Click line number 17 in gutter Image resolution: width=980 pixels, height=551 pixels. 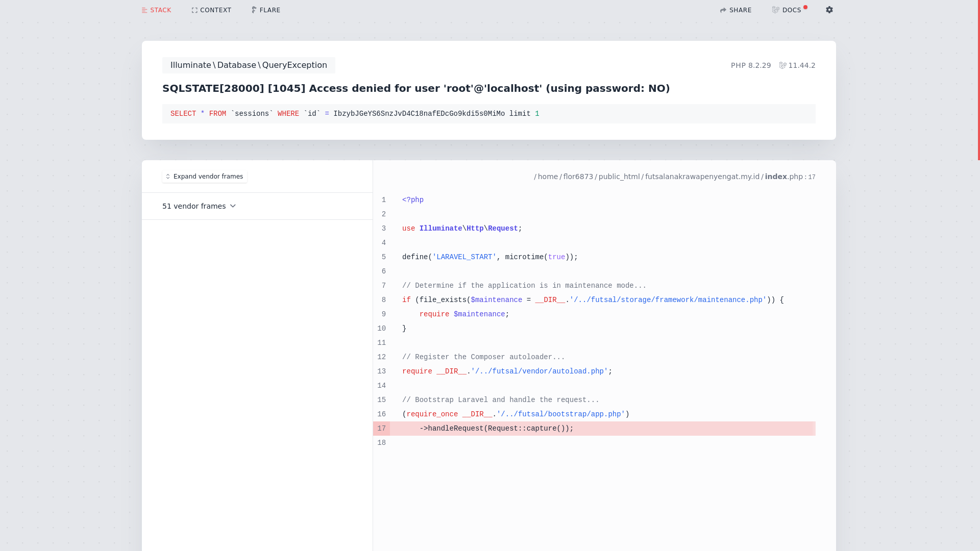381,429
